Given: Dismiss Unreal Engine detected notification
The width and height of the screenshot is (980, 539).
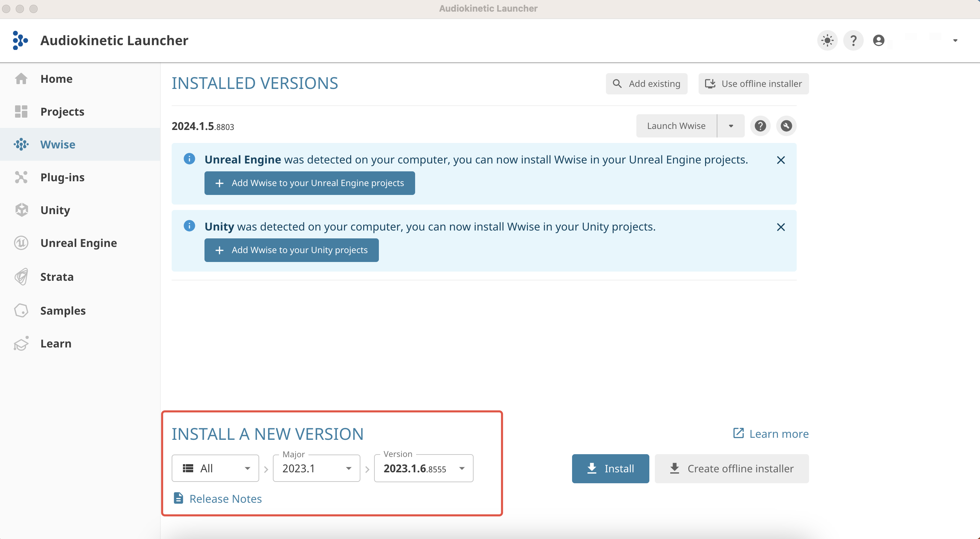Looking at the screenshot, I should tap(781, 160).
